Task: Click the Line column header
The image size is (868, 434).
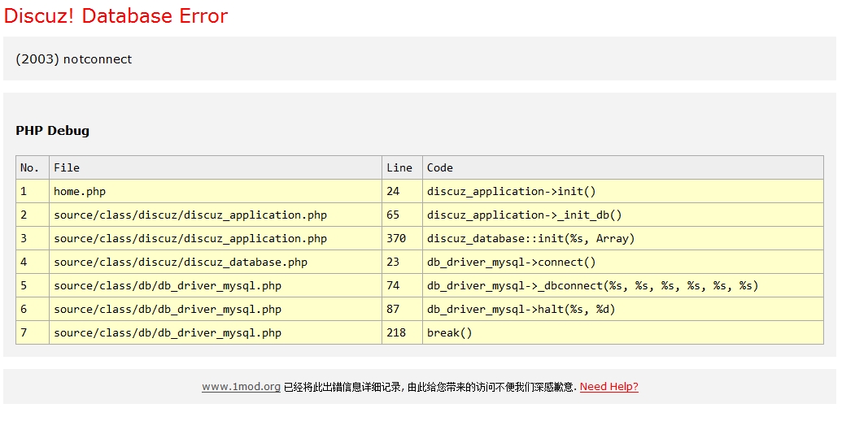Action: [399, 167]
